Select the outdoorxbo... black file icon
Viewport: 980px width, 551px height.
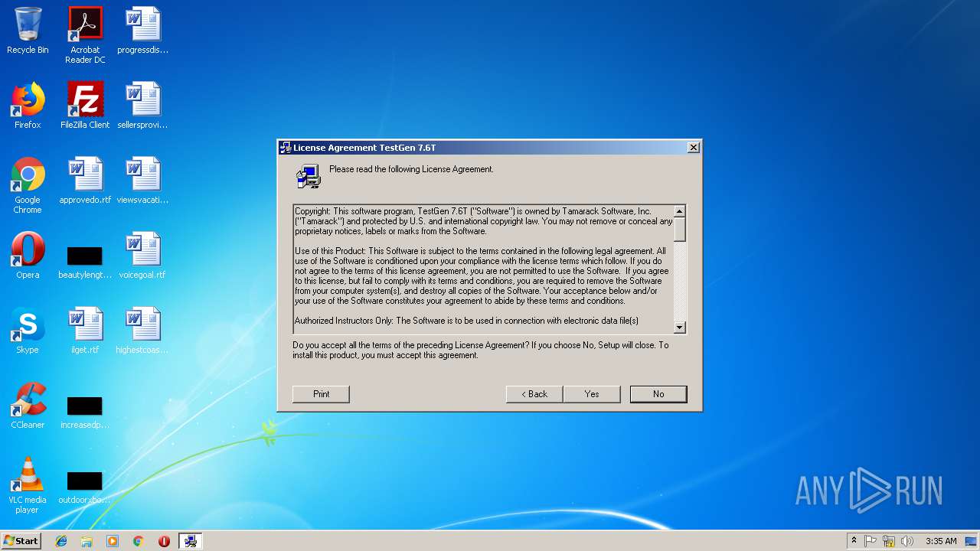click(85, 487)
